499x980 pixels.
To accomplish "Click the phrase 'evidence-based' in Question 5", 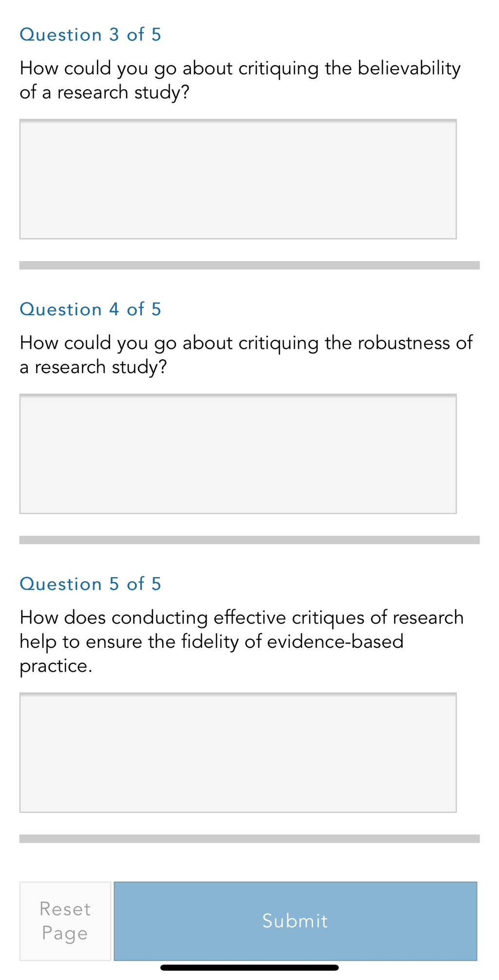I will tap(335, 641).
